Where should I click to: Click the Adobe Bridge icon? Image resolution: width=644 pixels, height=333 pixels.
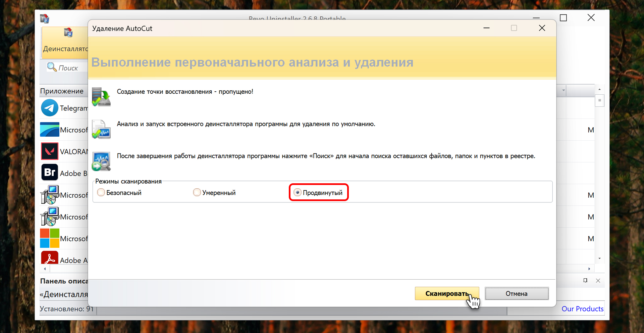(49, 173)
